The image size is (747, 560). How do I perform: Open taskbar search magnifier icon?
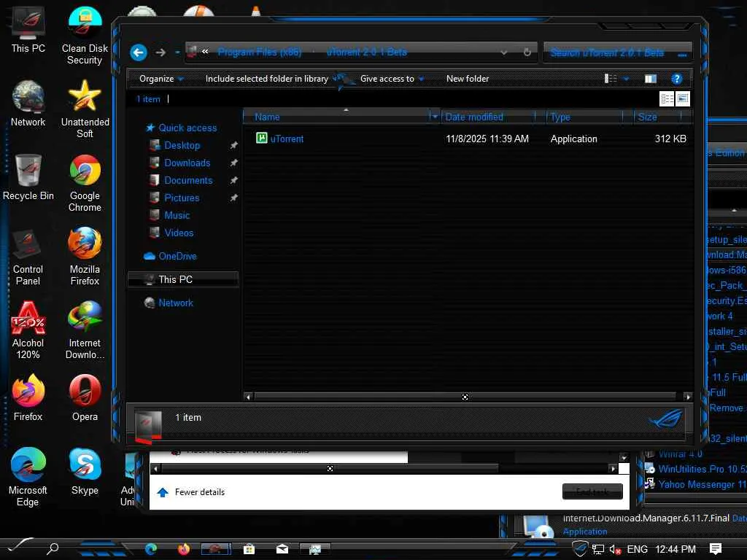coord(53,548)
